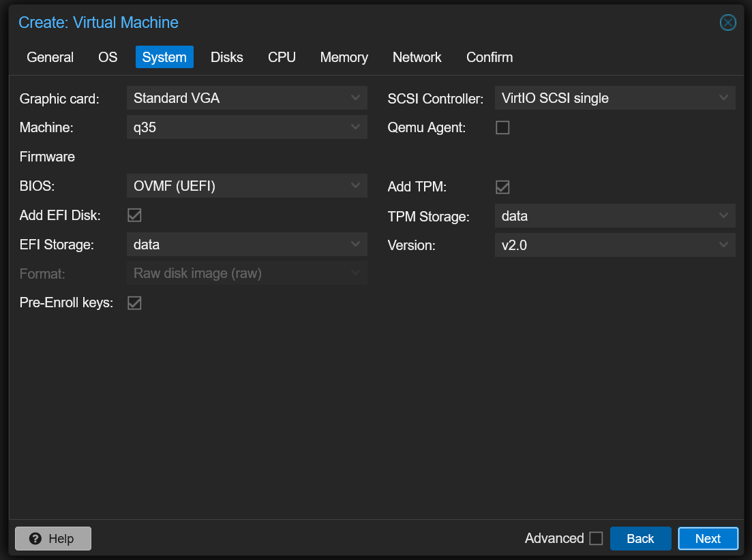Click the TPM Storage data field
Viewport: 752px width, 560px height.
point(615,215)
